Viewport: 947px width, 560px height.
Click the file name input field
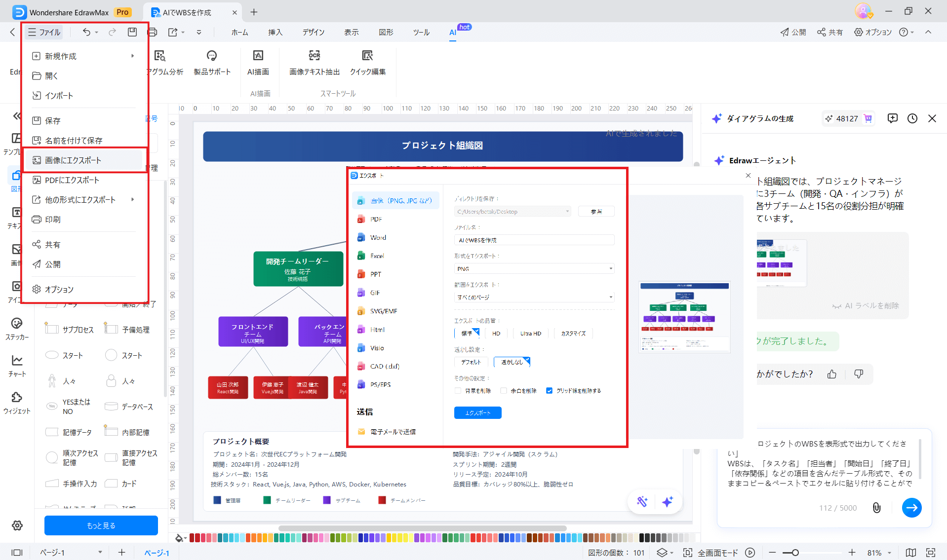(534, 240)
